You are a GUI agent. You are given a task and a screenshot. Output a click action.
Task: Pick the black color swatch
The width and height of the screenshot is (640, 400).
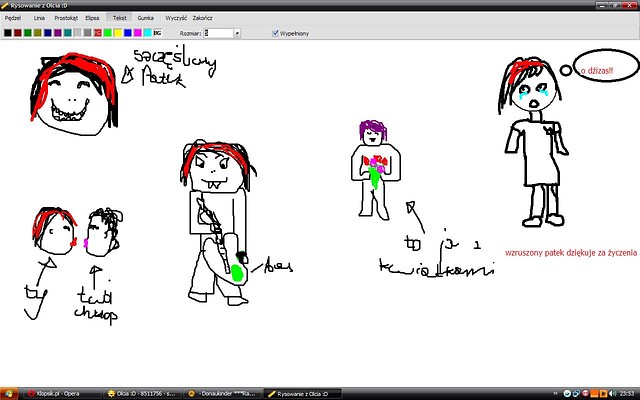[x=8, y=33]
